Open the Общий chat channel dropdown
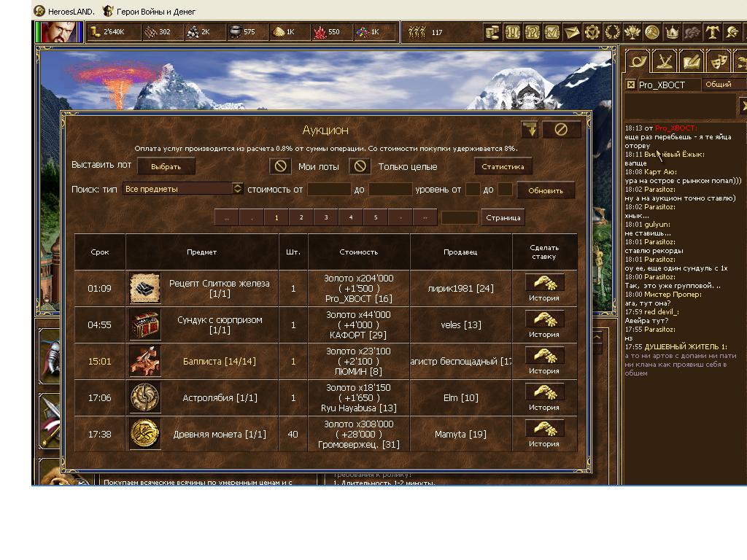Screen dimensions: 747x560 pyautogui.click(x=722, y=85)
